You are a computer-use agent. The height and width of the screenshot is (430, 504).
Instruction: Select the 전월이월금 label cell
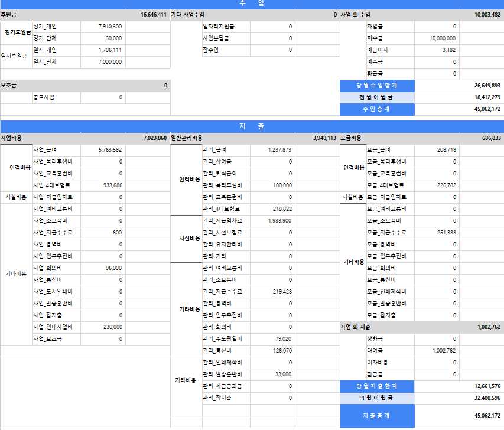(377, 97)
